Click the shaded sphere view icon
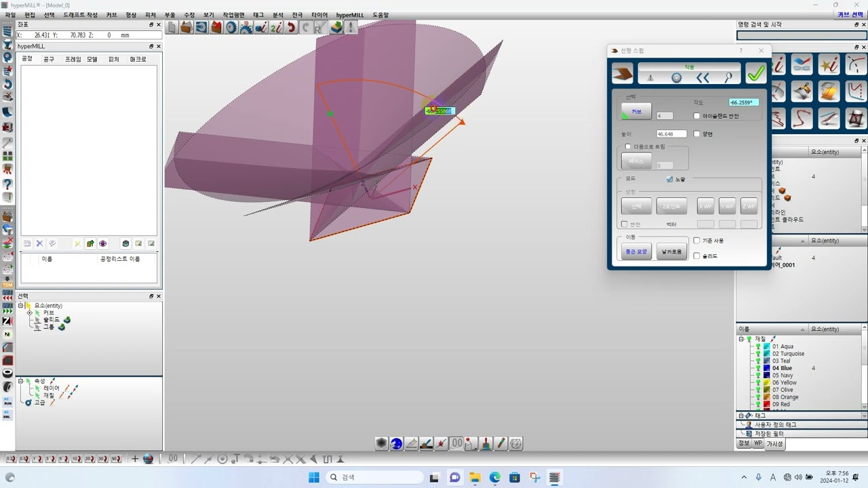 point(381,444)
